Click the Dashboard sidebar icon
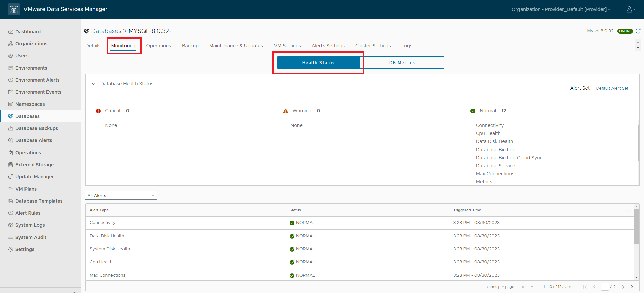Viewport: 644px width, 293px height. [11, 32]
